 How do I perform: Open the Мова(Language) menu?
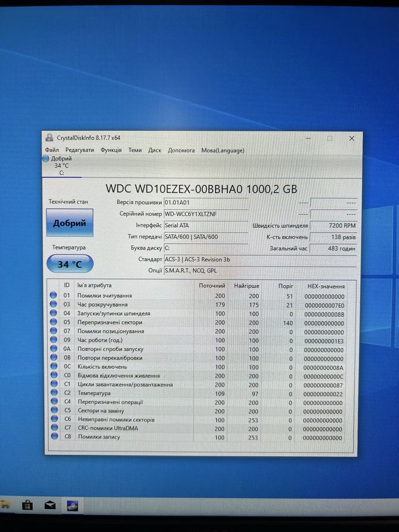tap(222, 151)
